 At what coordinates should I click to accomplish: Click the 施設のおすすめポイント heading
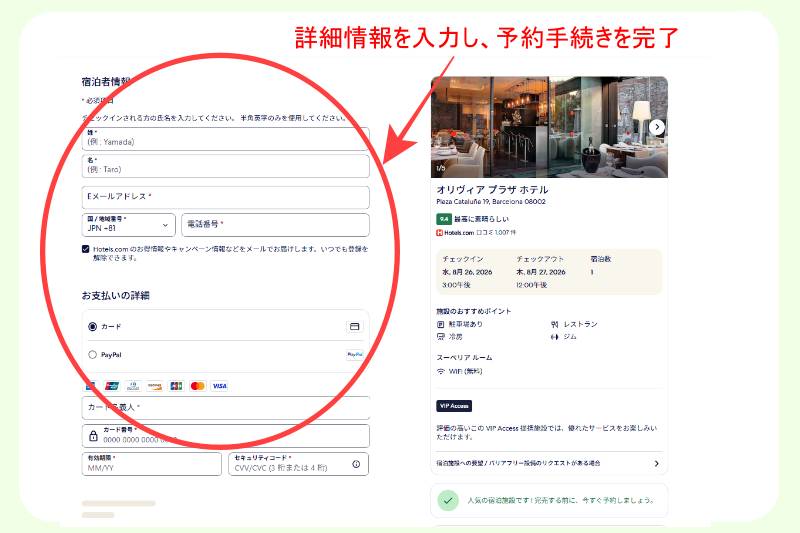click(473, 311)
